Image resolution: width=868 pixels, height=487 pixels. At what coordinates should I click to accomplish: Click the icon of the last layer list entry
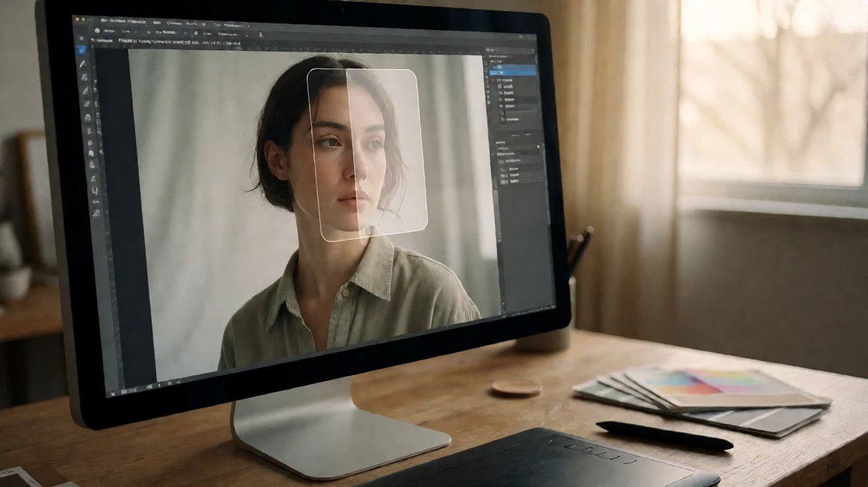point(502,119)
